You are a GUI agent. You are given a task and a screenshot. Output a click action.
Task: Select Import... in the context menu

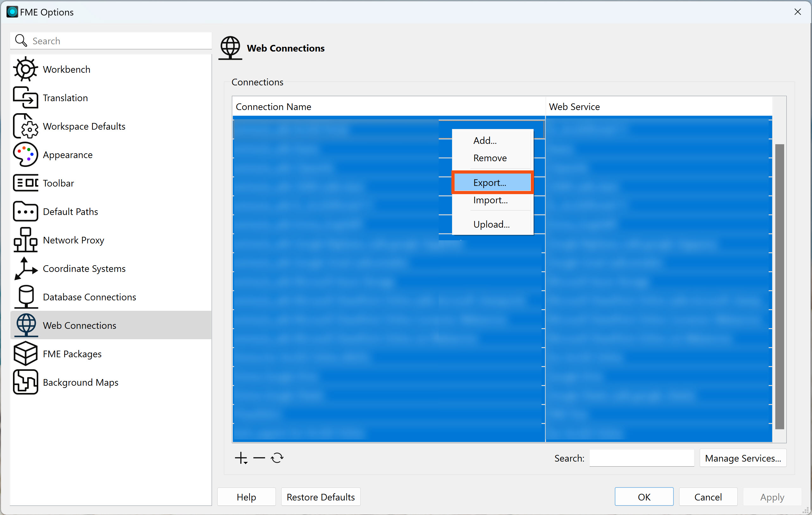coord(492,200)
